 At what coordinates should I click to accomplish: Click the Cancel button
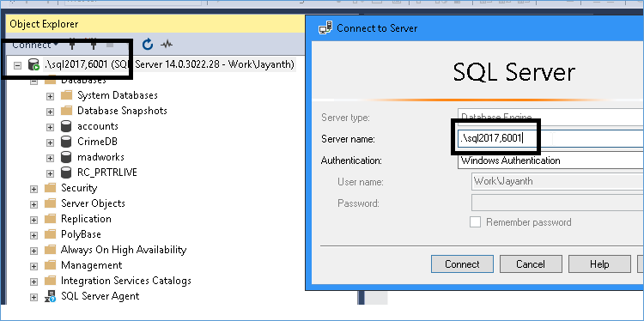531,264
